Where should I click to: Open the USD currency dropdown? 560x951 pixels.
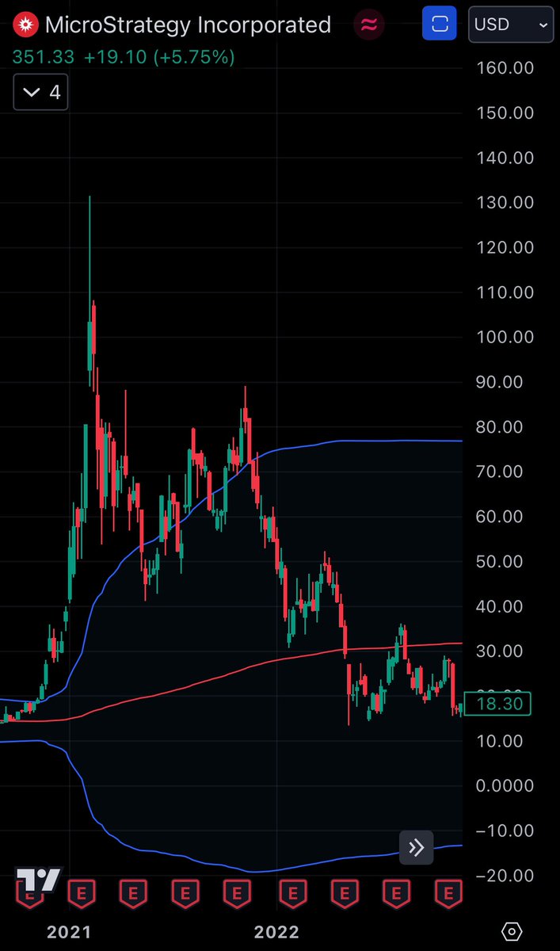(511, 25)
